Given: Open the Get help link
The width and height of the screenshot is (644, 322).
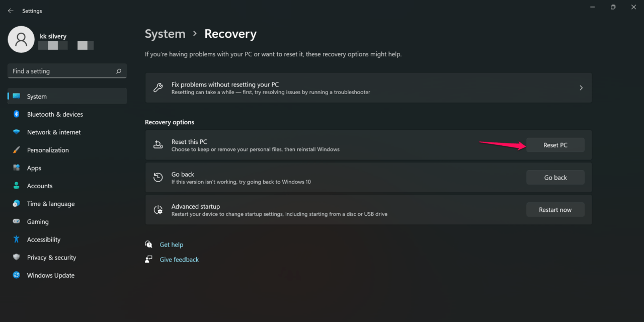Looking at the screenshot, I should (172, 244).
